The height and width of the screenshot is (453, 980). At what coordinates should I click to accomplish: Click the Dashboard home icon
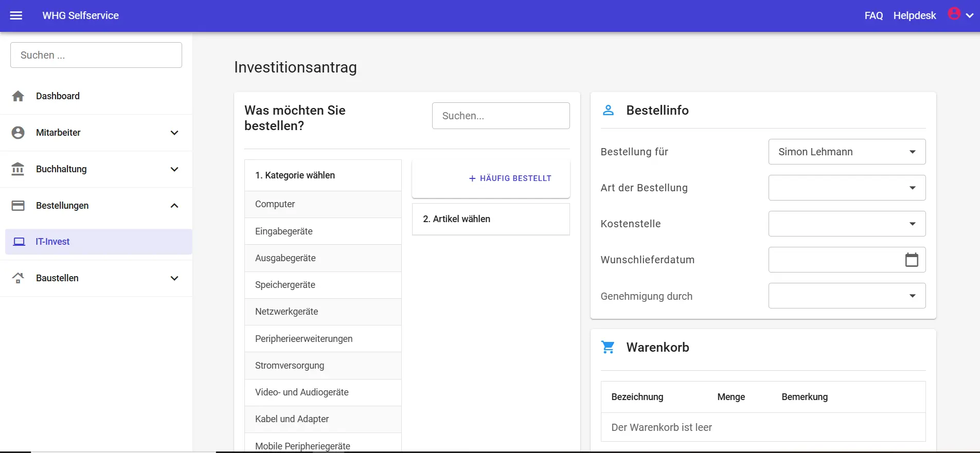tap(18, 96)
